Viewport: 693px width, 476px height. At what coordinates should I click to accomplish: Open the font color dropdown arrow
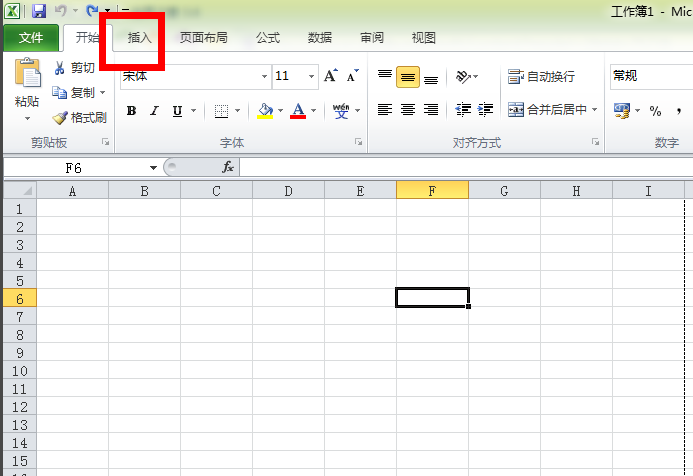pos(313,110)
